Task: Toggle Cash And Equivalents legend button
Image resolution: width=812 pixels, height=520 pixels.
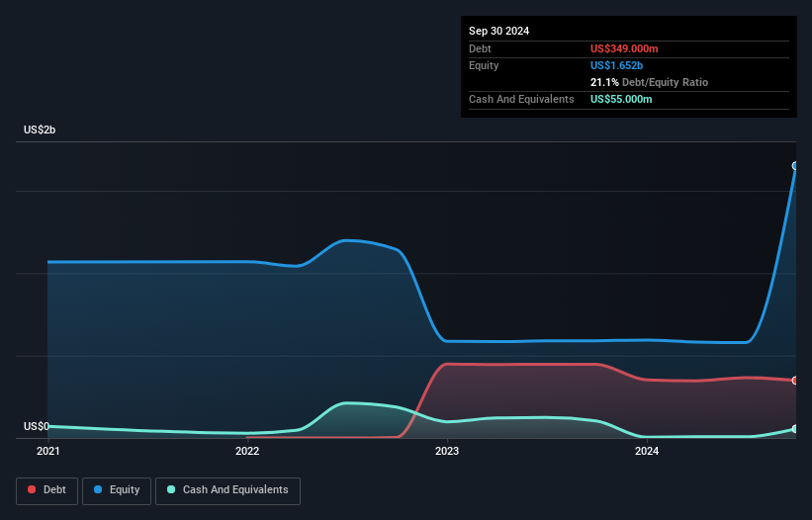Action: 227,490
